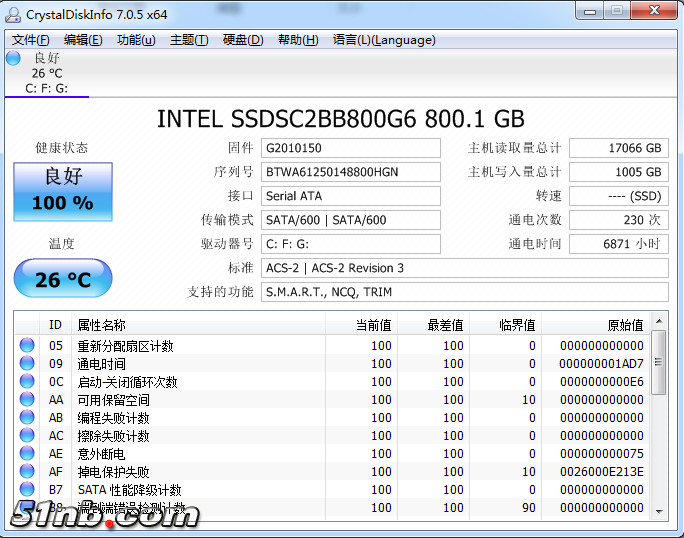
Task: Click the power on hours 6871 小时
Action: tap(619, 244)
